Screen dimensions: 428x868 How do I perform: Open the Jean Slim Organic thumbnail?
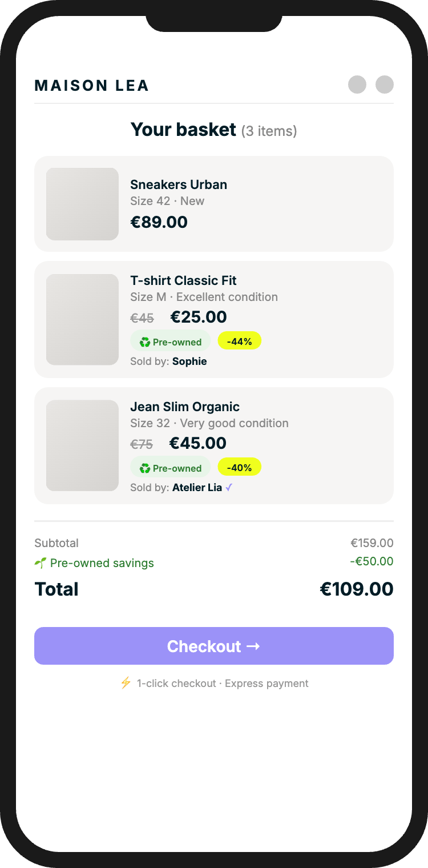[x=82, y=445]
